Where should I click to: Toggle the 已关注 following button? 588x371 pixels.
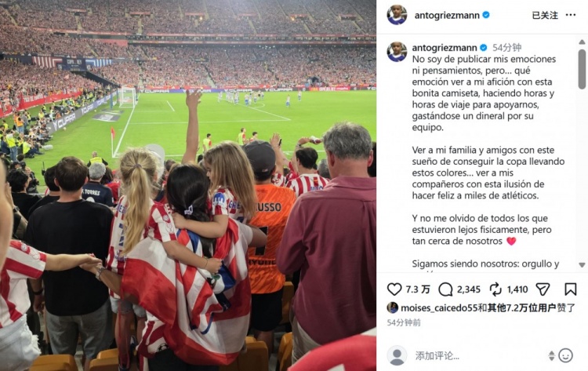pos(545,16)
